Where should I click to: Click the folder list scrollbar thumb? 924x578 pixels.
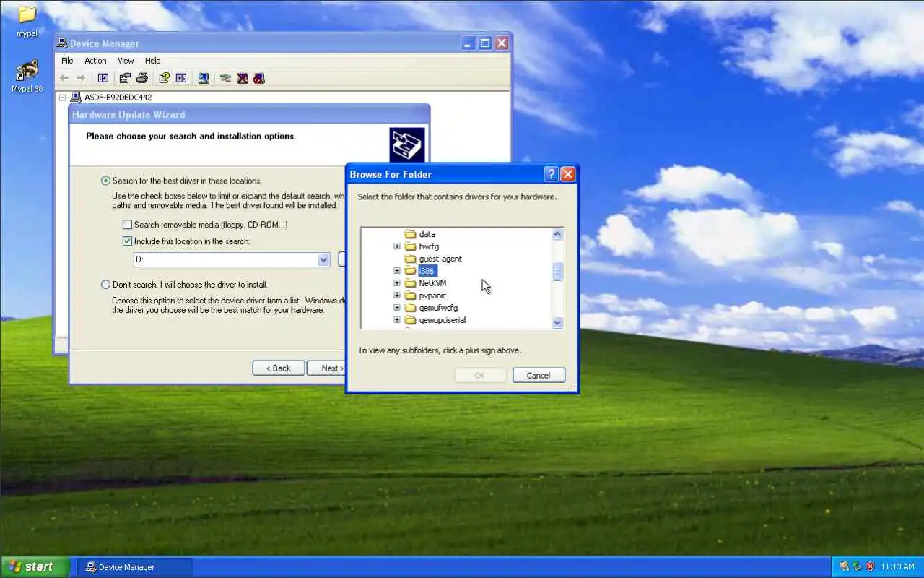click(557, 272)
